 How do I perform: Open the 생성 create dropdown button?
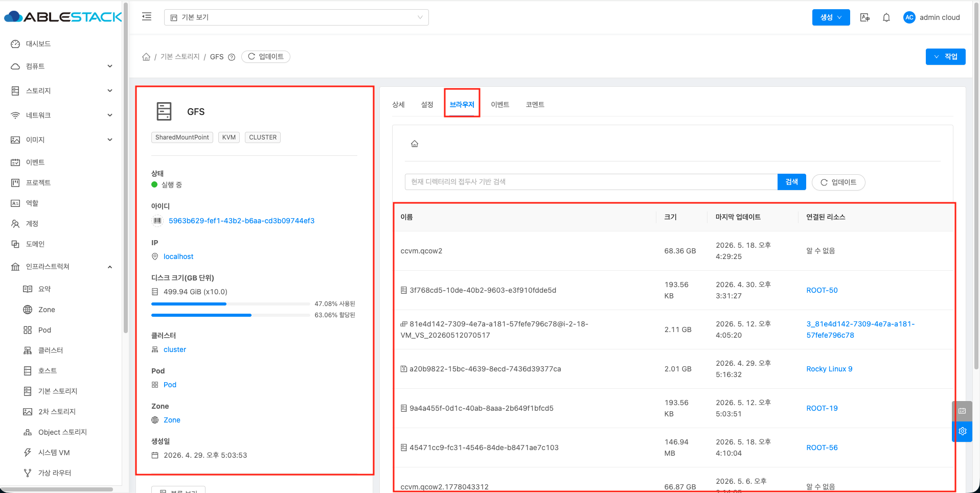click(x=831, y=17)
